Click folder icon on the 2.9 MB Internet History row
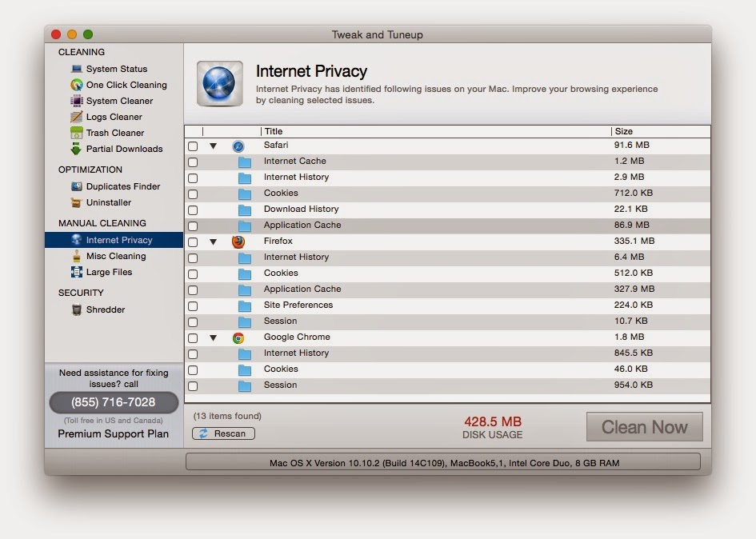756x539 pixels. pyautogui.click(x=245, y=178)
